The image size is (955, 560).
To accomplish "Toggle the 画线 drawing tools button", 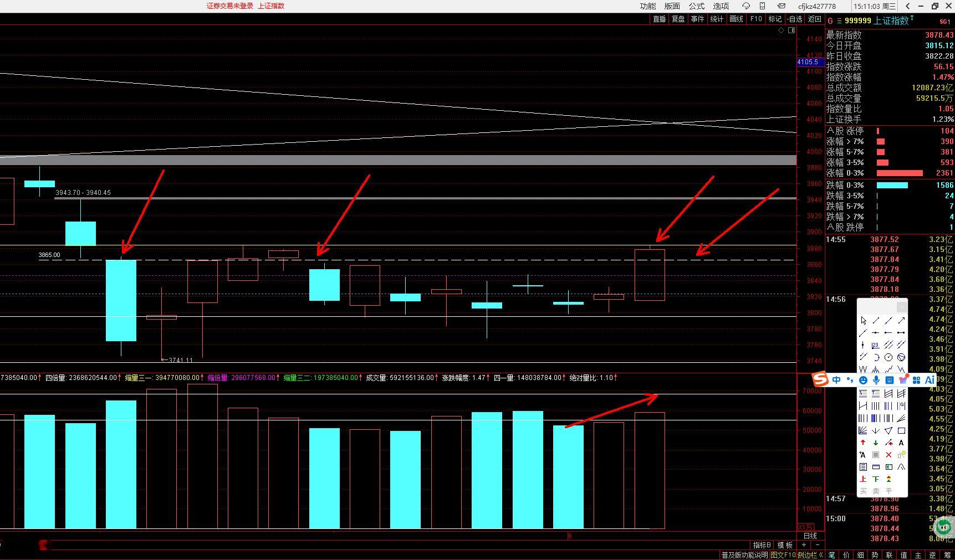I will click(736, 19).
